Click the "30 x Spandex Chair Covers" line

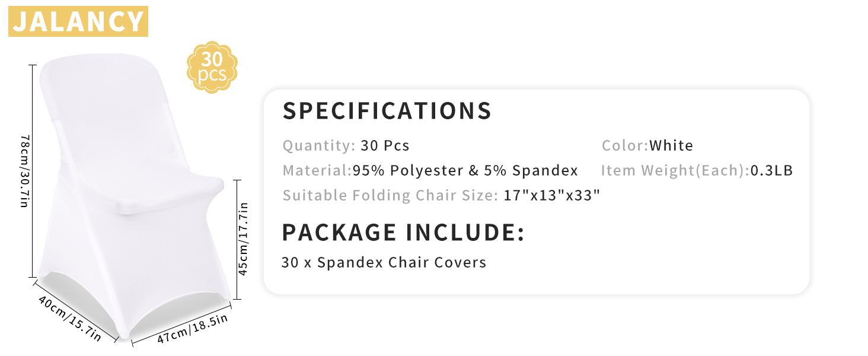384,262
